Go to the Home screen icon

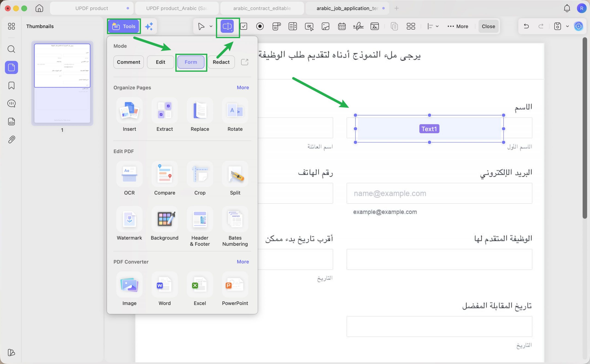[39, 8]
